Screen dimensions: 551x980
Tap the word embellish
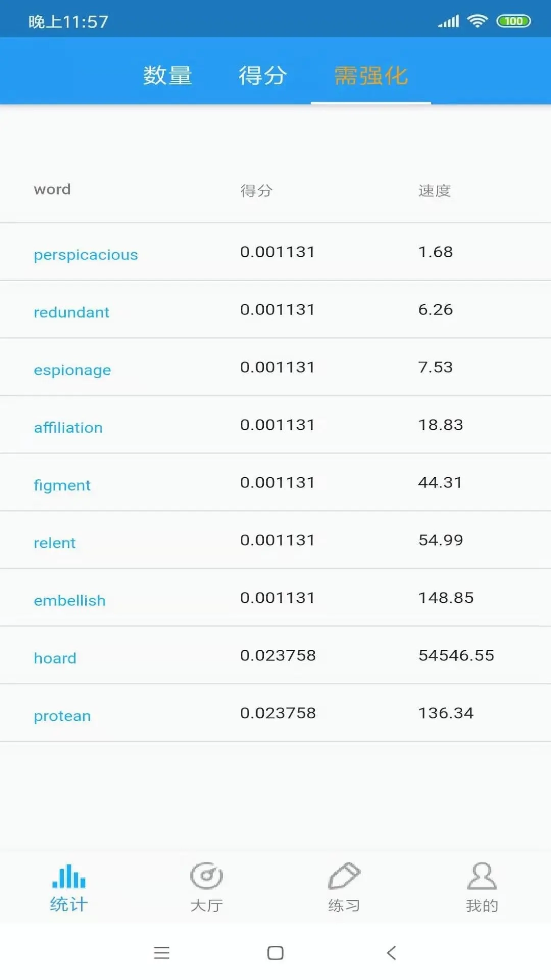click(x=70, y=600)
